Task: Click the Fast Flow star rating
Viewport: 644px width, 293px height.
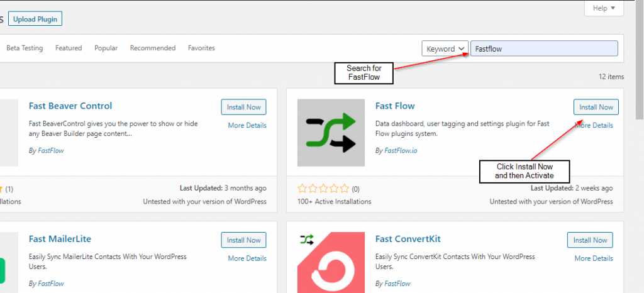Action: [x=323, y=189]
